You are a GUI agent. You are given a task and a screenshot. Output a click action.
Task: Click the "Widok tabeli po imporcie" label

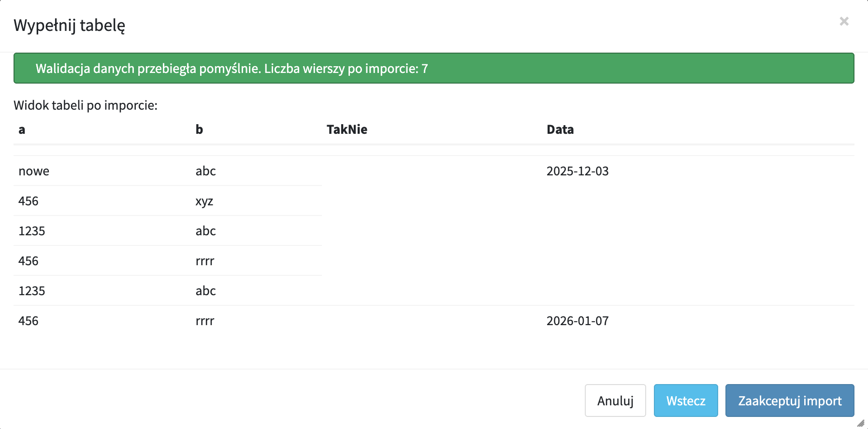86,105
